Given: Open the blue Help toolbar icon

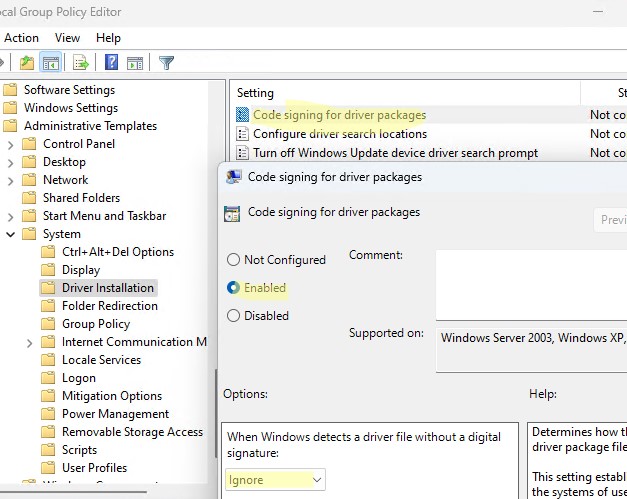Looking at the screenshot, I should pos(111,62).
